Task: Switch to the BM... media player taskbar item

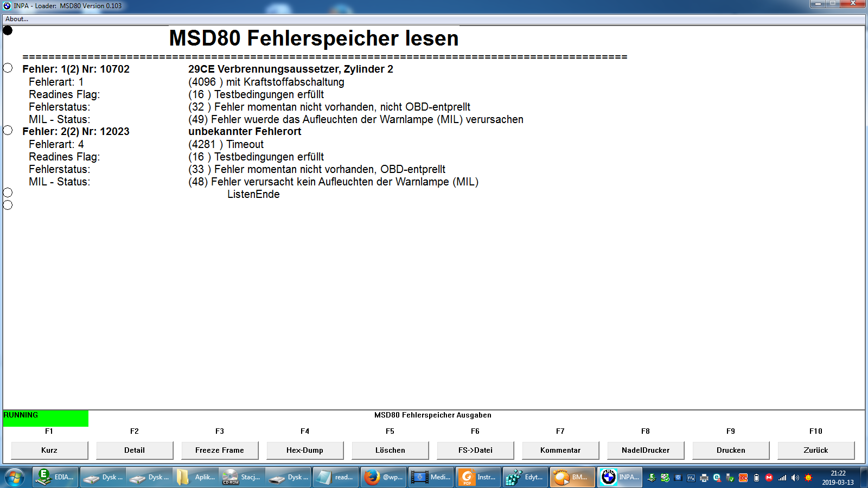Action: pos(572,477)
